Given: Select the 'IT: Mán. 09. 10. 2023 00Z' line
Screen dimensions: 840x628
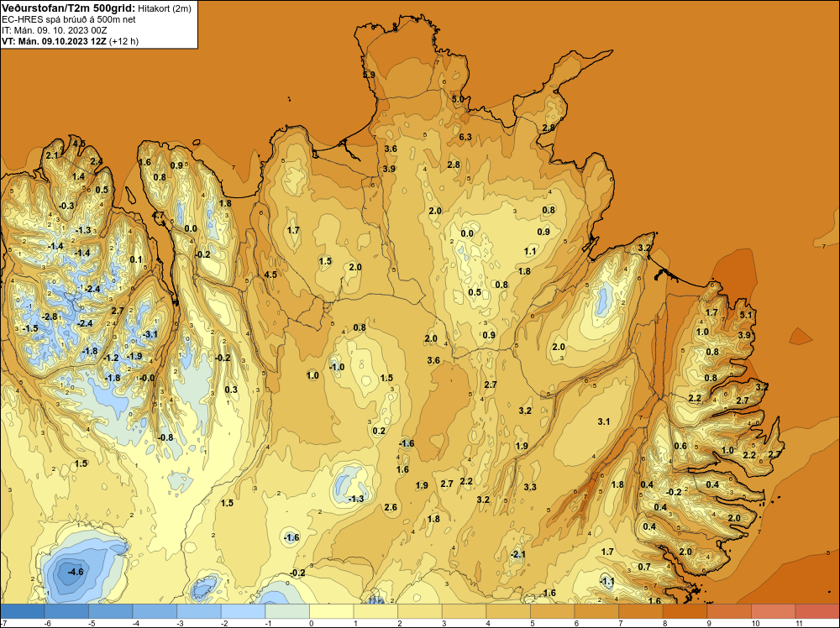Looking at the screenshot, I should (x=54, y=30).
